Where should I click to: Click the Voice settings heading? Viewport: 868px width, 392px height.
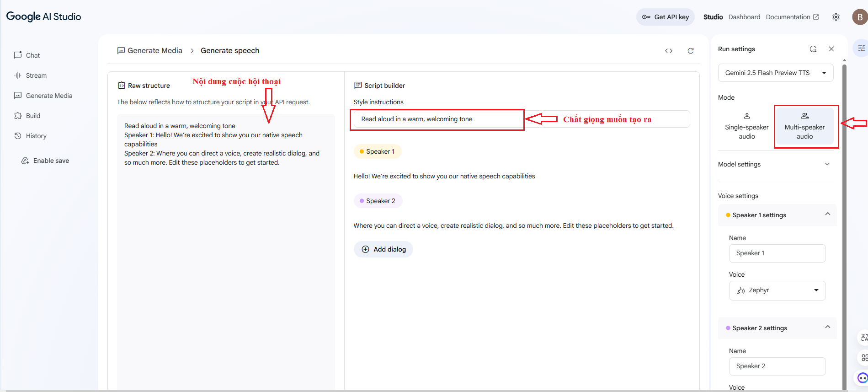pos(738,196)
